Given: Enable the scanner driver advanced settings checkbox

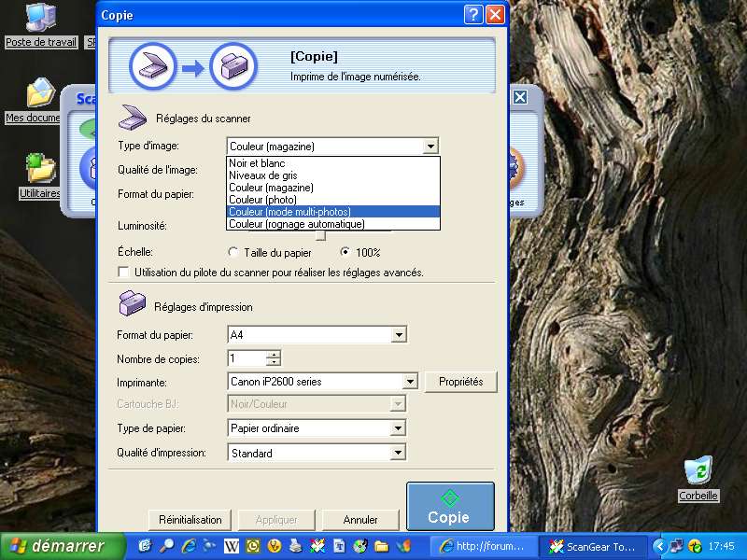Looking at the screenshot, I should 123,273.
